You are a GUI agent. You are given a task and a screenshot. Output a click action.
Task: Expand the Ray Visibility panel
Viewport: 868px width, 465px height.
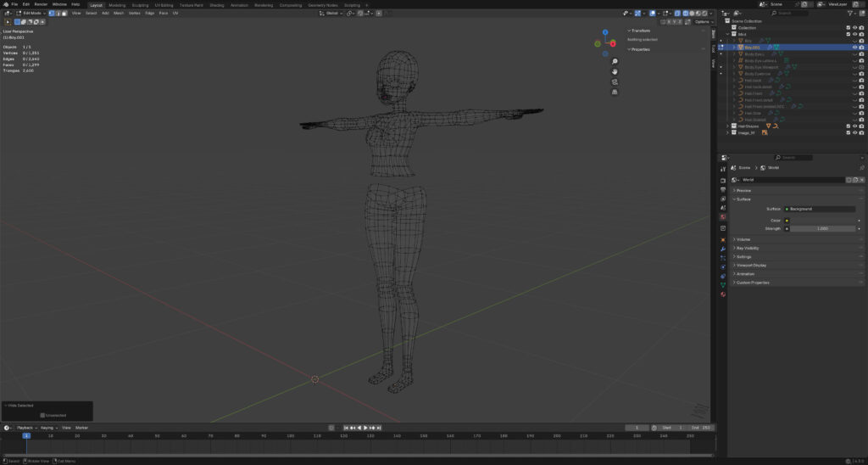(747, 249)
